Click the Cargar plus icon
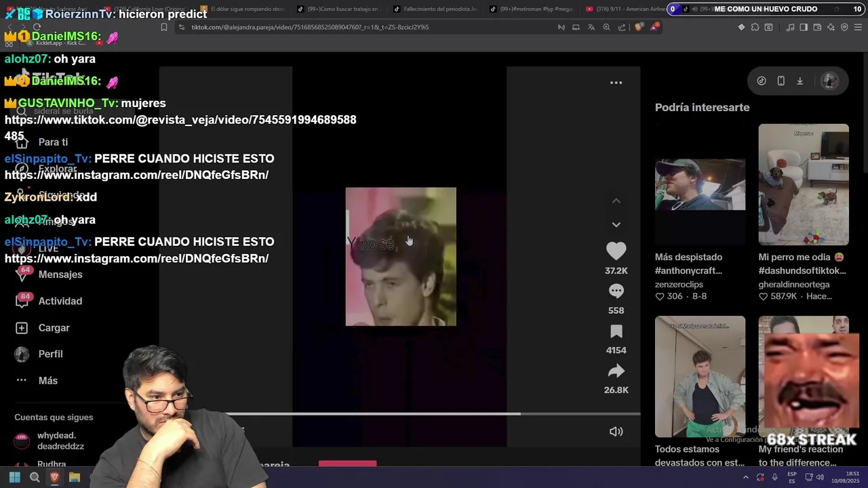This screenshot has height=488, width=868. (x=22, y=328)
